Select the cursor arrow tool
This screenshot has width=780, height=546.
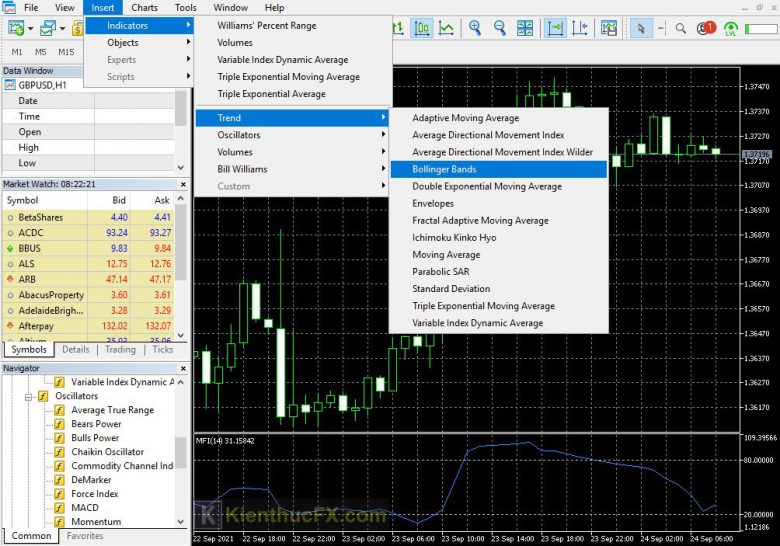click(x=642, y=29)
